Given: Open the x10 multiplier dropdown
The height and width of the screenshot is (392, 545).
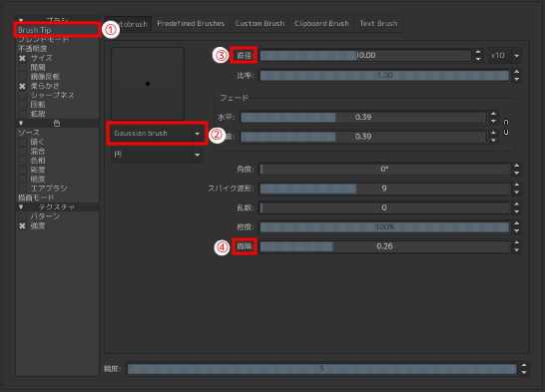Looking at the screenshot, I should [x=505, y=56].
